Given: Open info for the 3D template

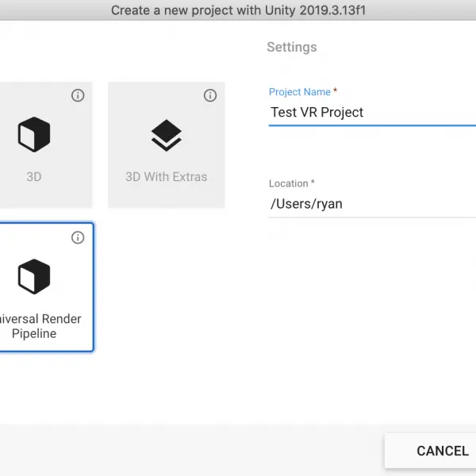Looking at the screenshot, I should (78, 95).
